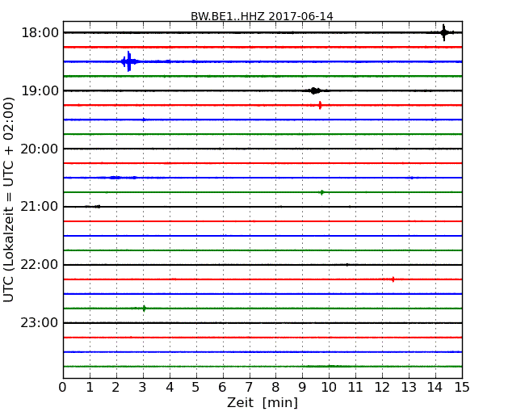Click the Zeit [min] x-axis label
Viewport: 525px width, 420px height.
click(262, 402)
